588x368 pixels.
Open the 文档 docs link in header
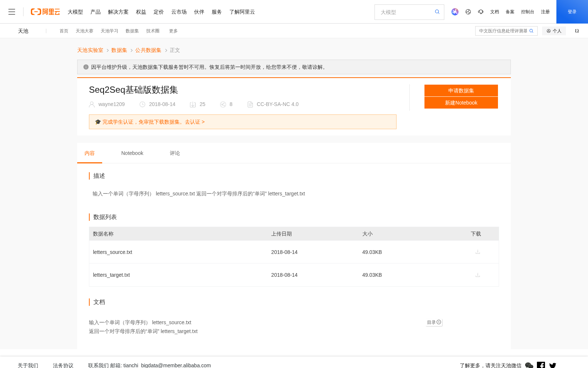point(495,12)
